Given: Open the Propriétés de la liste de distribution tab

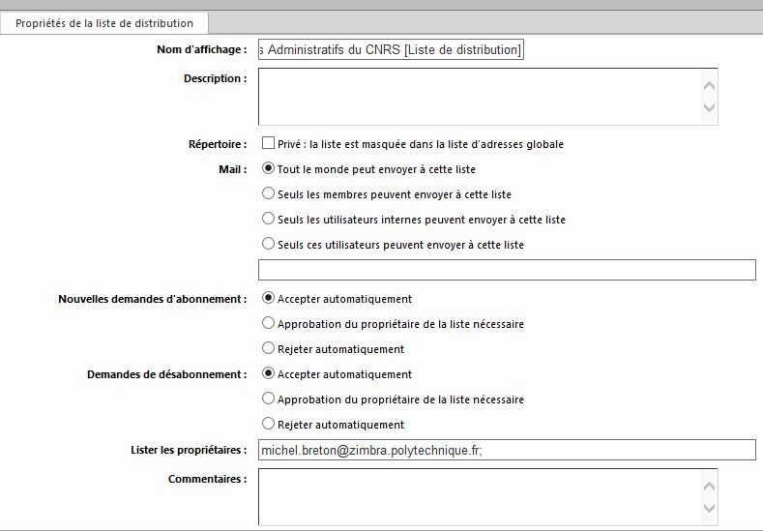Looking at the screenshot, I should 104,23.
